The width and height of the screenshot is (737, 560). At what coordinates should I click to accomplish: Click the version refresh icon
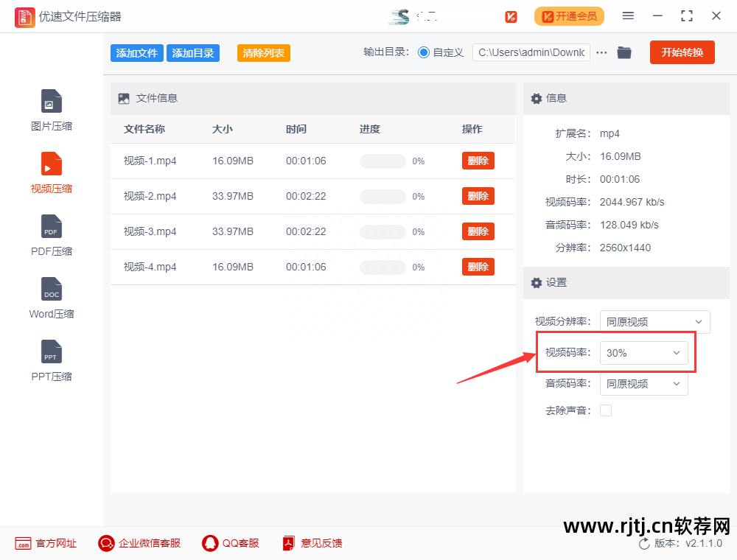point(644,543)
